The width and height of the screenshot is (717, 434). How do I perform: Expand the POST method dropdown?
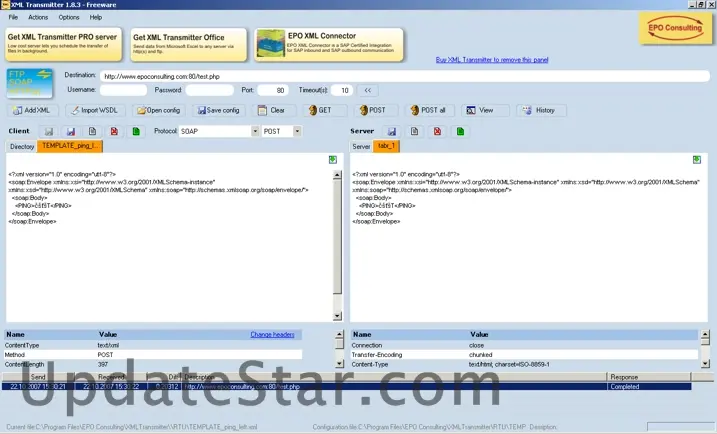click(297, 131)
